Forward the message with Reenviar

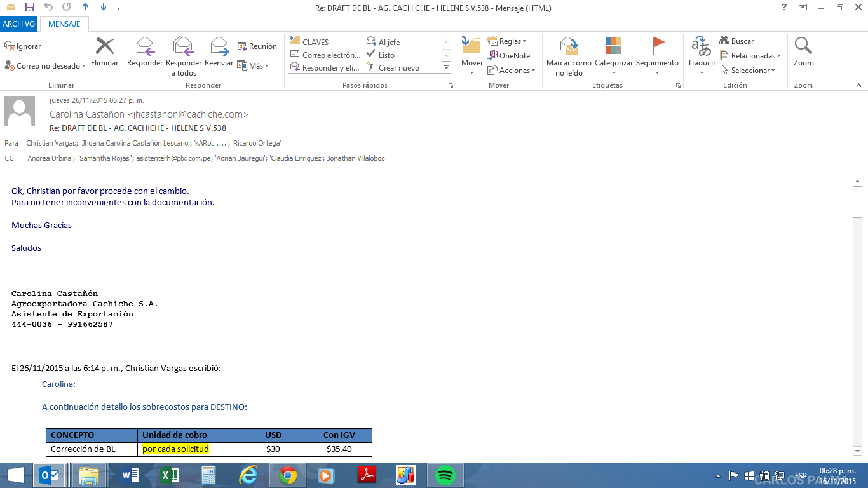pyautogui.click(x=219, y=47)
